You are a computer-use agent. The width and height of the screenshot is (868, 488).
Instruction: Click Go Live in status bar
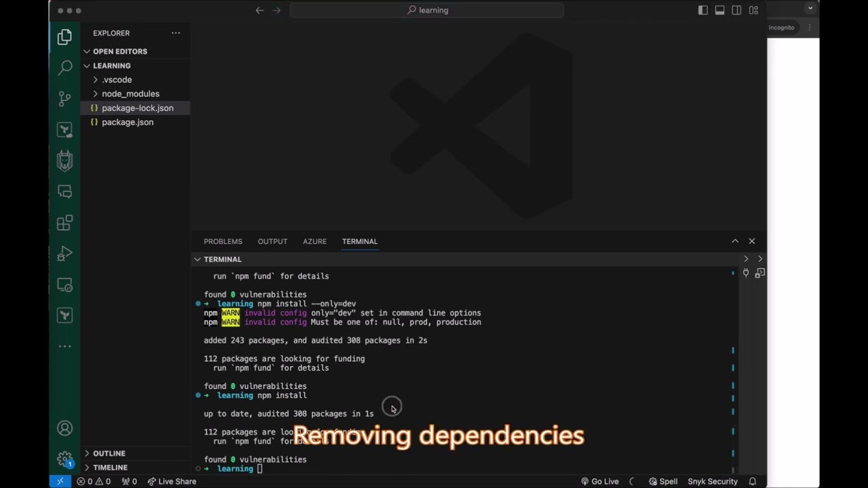[x=599, y=481]
